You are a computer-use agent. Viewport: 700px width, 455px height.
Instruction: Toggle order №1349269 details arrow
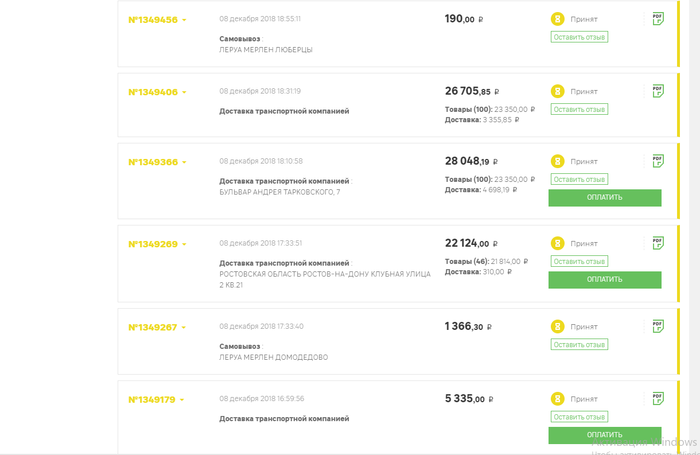184,245
